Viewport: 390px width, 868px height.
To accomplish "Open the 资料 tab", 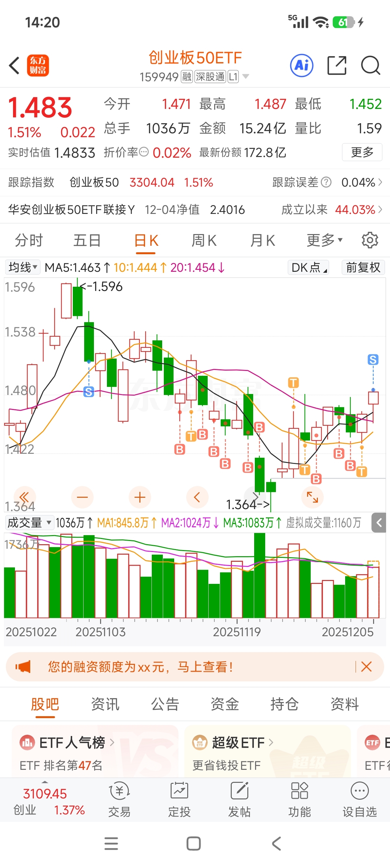I will (x=344, y=704).
